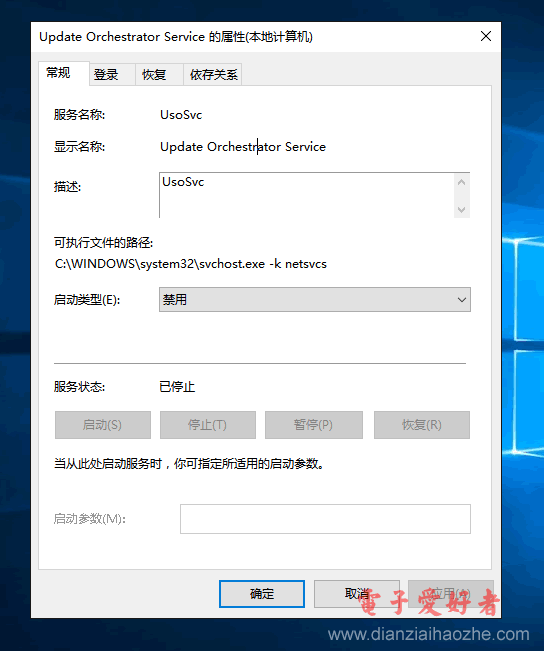The height and width of the screenshot is (651, 544).
Task: Open the 恢复 tab
Action: (159, 75)
